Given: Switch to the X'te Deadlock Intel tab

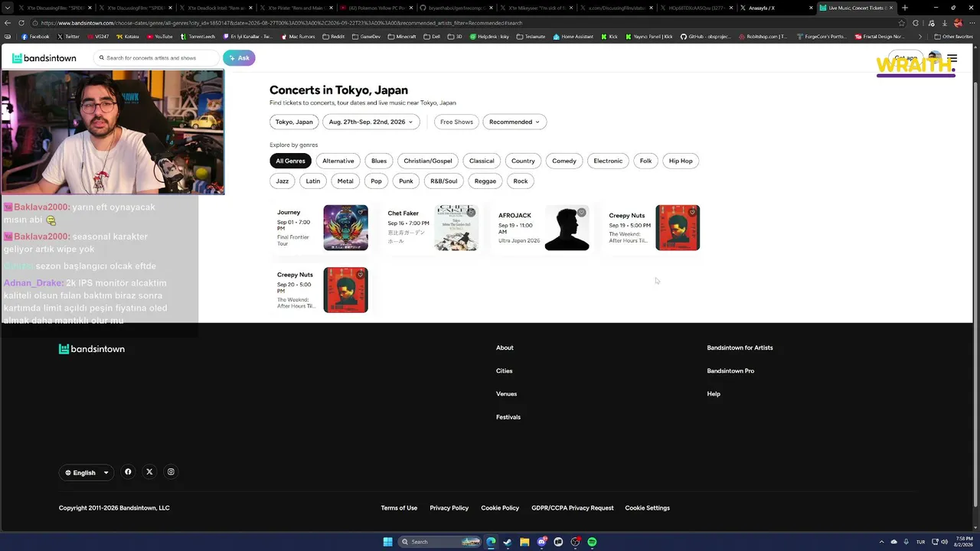Looking at the screenshot, I should click(x=216, y=8).
